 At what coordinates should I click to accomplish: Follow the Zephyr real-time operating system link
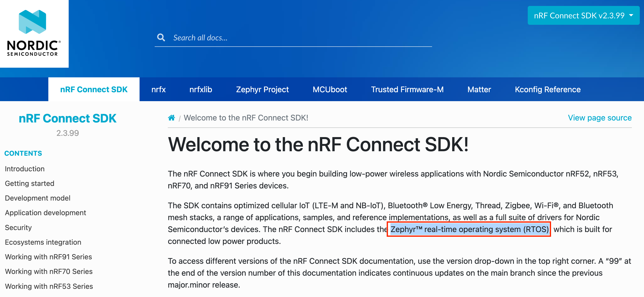(469, 229)
